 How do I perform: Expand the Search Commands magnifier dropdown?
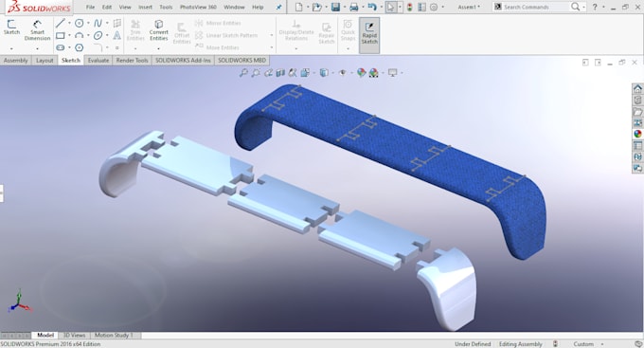pyautogui.click(x=583, y=7)
